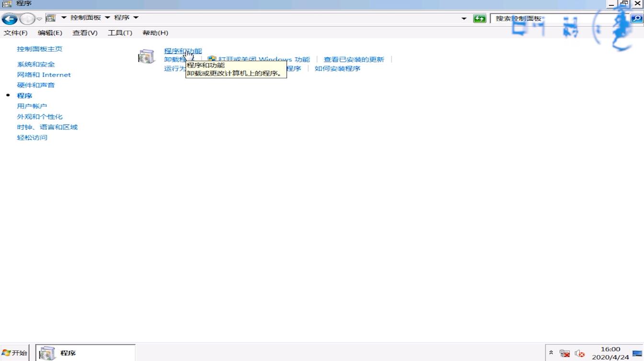Open 系统和安全 category
The image size is (644, 361).
(x=36, y=65)
